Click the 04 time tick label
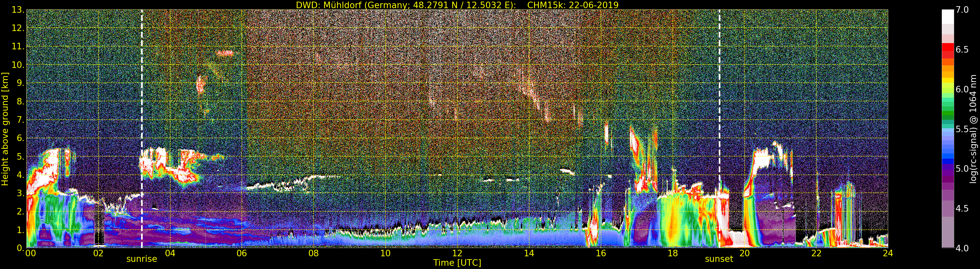The image size is (980, 269). point(170,253)
